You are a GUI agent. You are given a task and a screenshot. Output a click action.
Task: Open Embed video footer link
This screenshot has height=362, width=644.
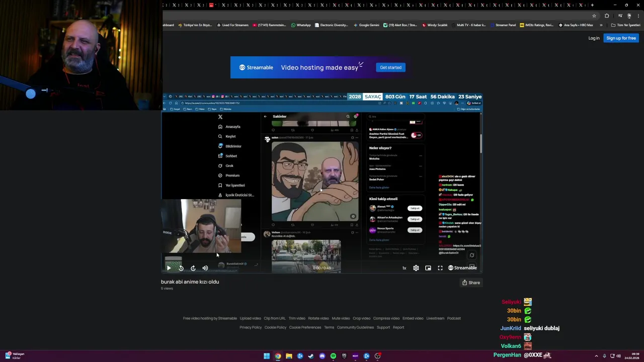pyautogui.click(x=413, y=318)
